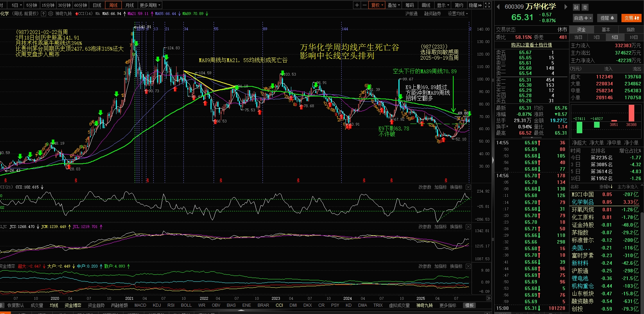
Task: Switch chart to 日线 daily period
Action: coord(97,5)
